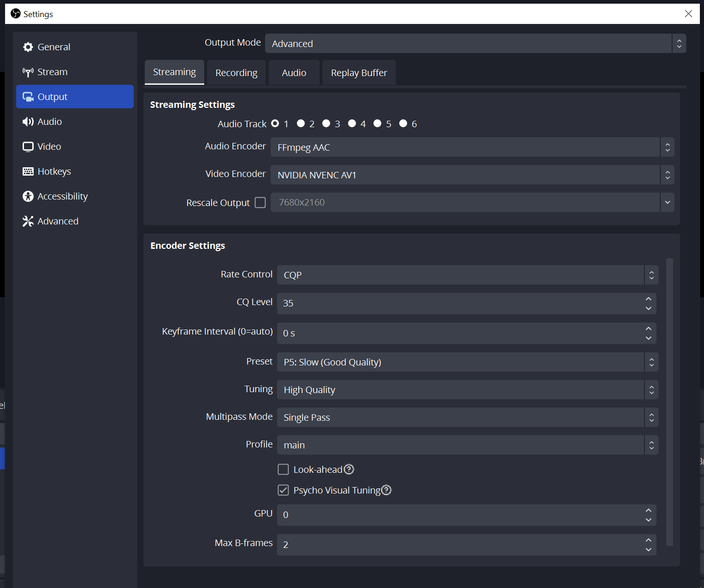704x588 pixels.
Task: Increase CQ Level with up arrow
Action: tap(649, 299)
